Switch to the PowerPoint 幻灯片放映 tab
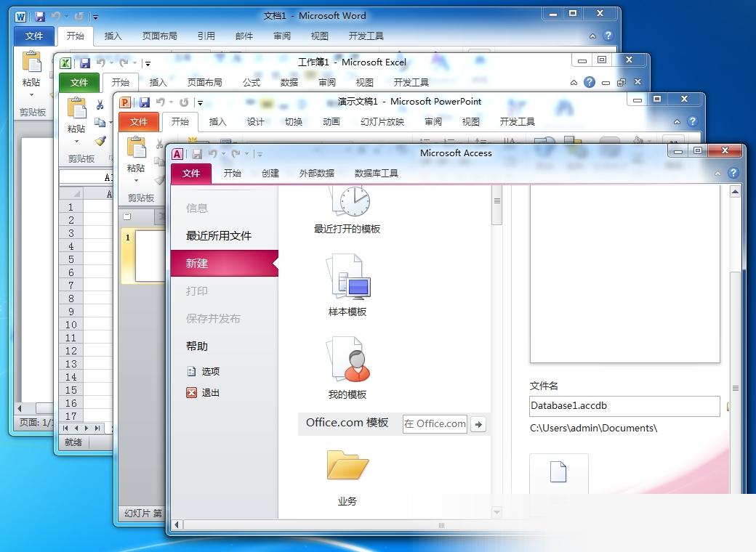This screenshot has height=552, width=756. [x=382, y=122]
